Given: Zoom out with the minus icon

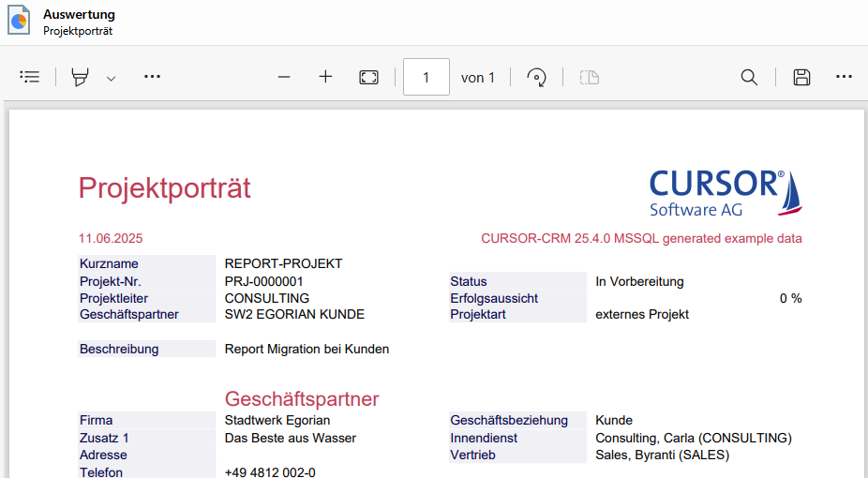Looking at the screenshot, I should click(284, 77).
